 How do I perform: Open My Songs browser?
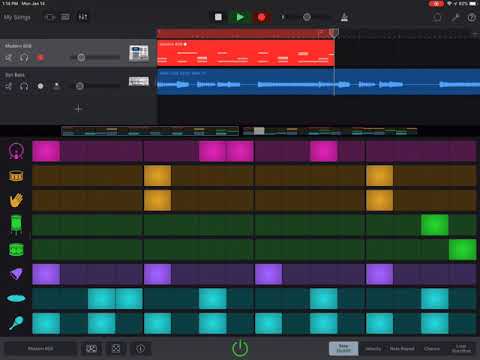tap(17, 17)
